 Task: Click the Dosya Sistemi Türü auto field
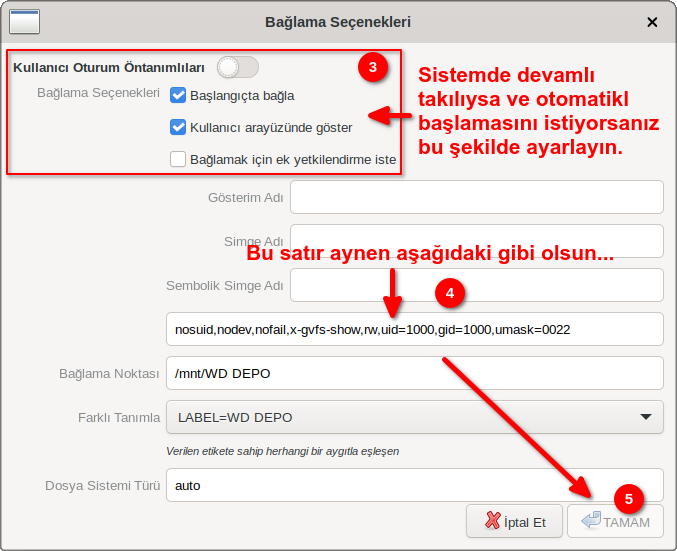coord(415,485)
